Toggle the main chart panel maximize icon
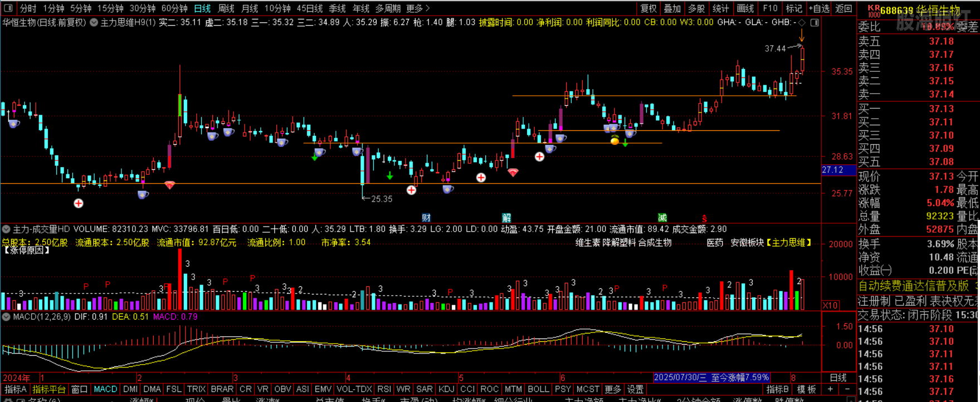 pos(815,23)
